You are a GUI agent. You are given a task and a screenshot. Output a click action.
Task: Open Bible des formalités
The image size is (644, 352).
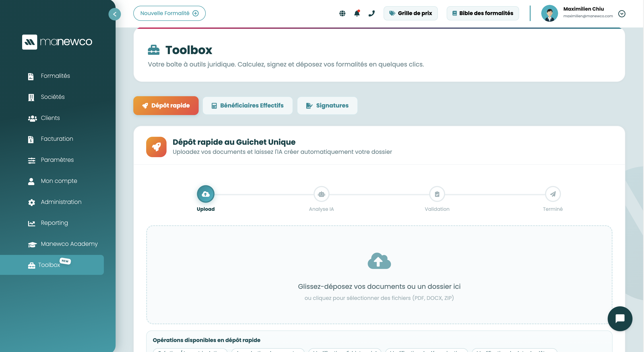[x=483, y=13]
